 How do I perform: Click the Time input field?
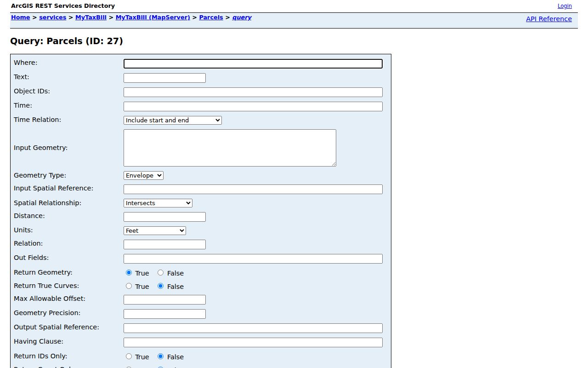253,107
